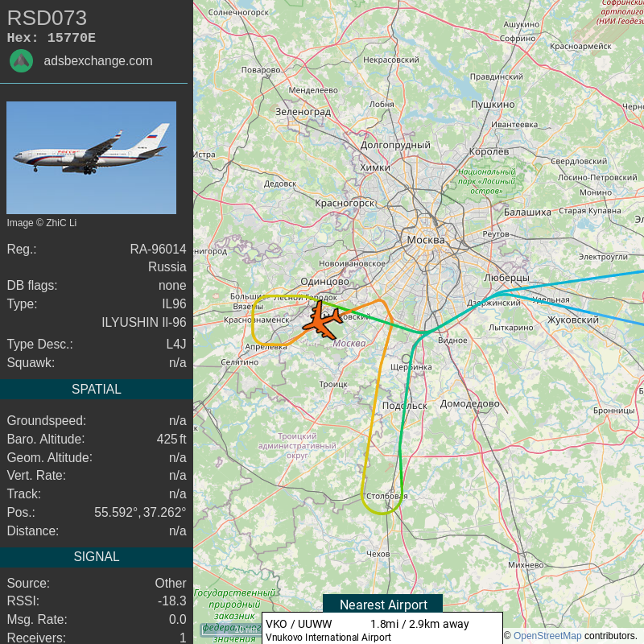This screenshot has width=644, height=644.
Task: Open the Il-96 aircraft photo thumbnail
Action: point(91,158)
